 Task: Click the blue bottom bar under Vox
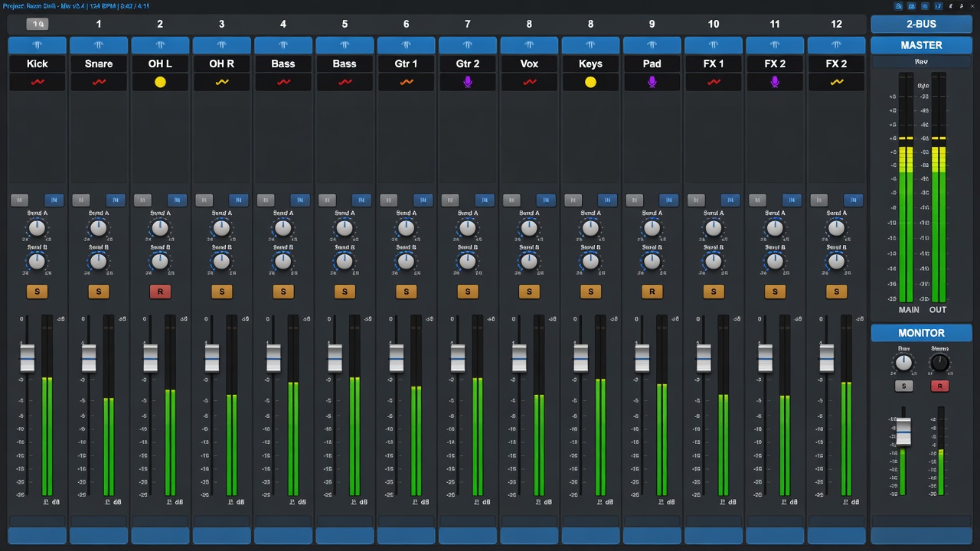(529, 535)
